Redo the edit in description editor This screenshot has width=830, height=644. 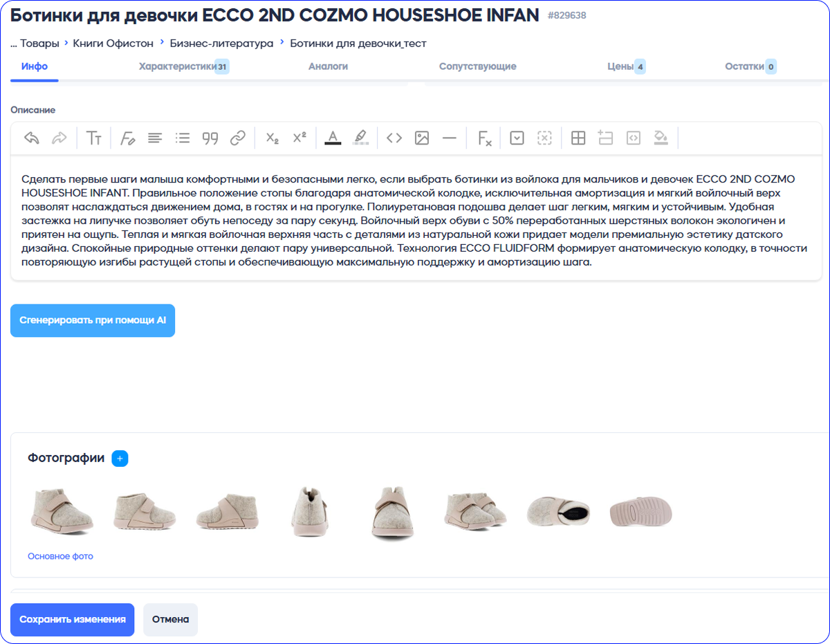tap(59, 138)
